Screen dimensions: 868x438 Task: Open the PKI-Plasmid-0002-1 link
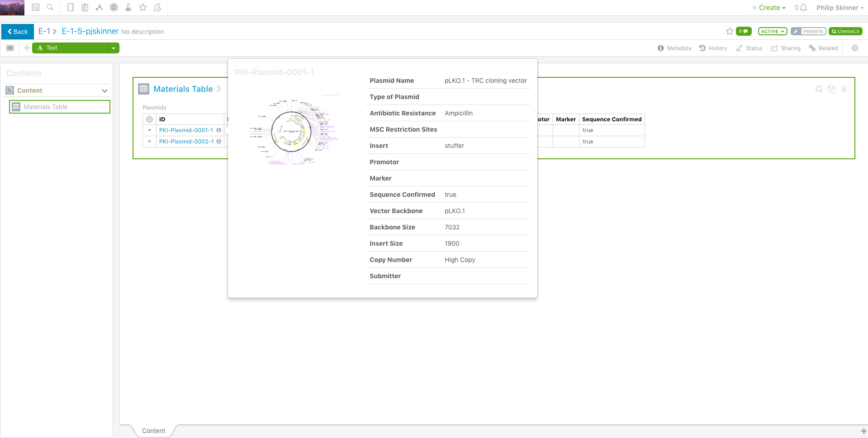tap(186, 142)
